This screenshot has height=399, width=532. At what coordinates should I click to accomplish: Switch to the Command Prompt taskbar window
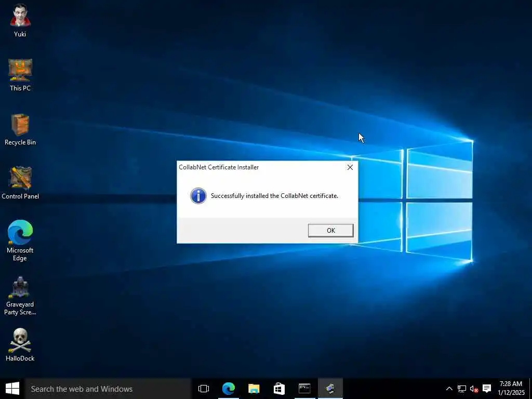304,389
